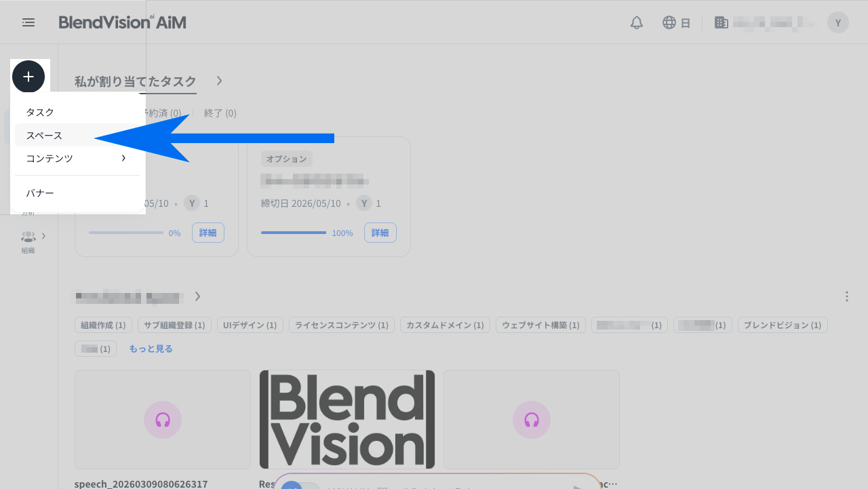
Task: Open the three-dot more options menu
Action: tap(847, 296)
